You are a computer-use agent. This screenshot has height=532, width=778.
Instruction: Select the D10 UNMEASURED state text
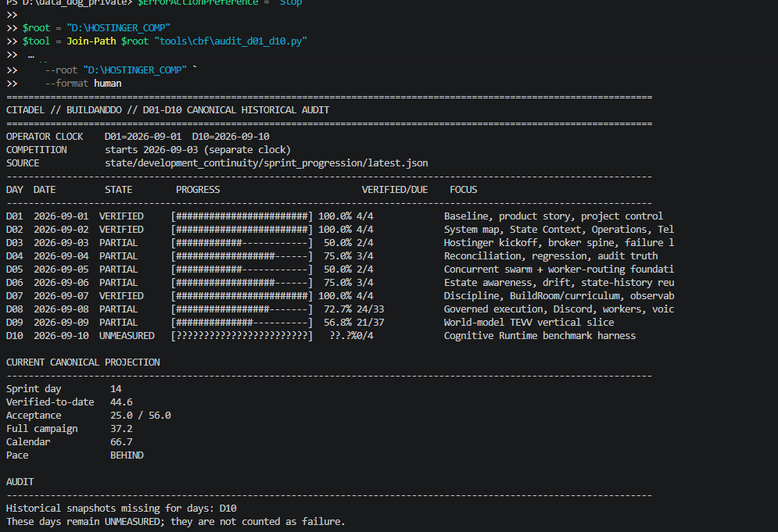point(127,336)
